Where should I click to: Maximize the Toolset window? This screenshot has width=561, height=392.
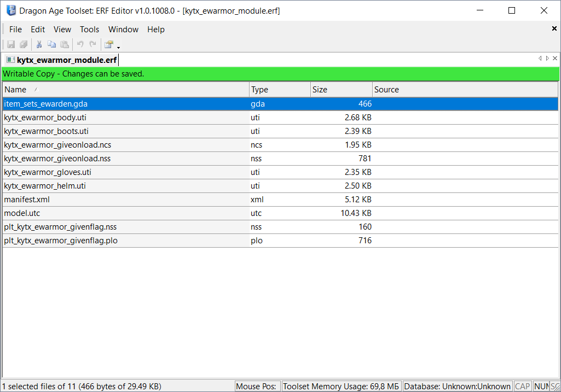[512, 10]
